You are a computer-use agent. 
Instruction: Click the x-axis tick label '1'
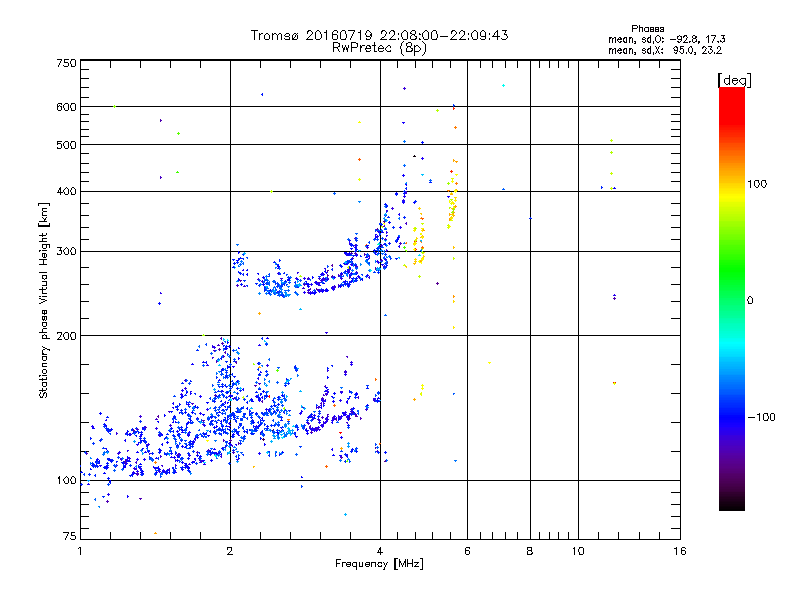[x=80, y=551]
